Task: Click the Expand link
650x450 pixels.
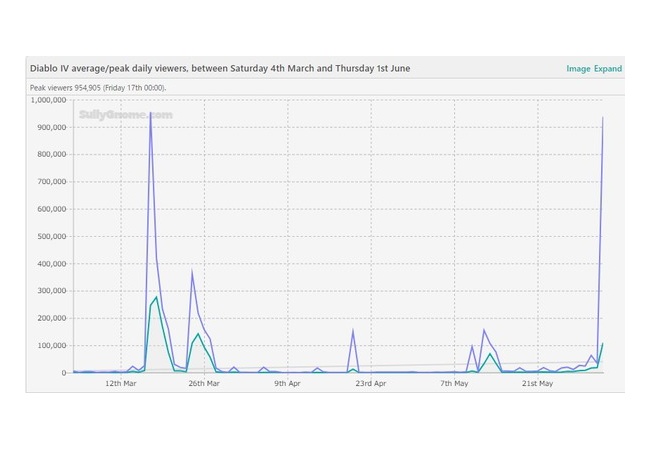Action: pyautogui.click(x=608, y=69)
